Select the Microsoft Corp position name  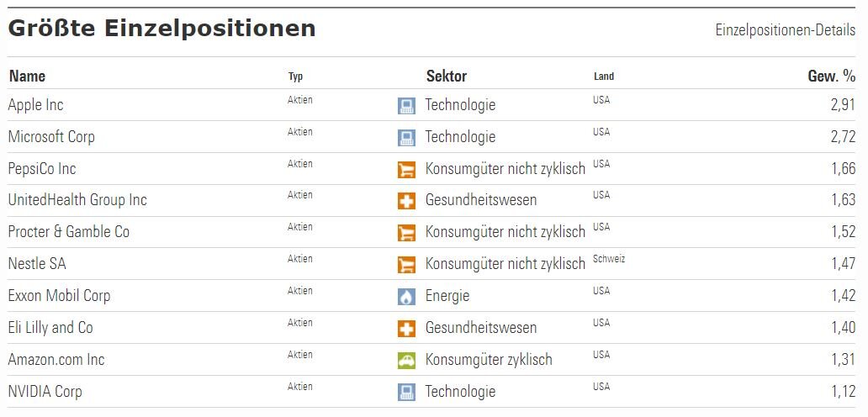pyautogui.click(x=51, y=137)
